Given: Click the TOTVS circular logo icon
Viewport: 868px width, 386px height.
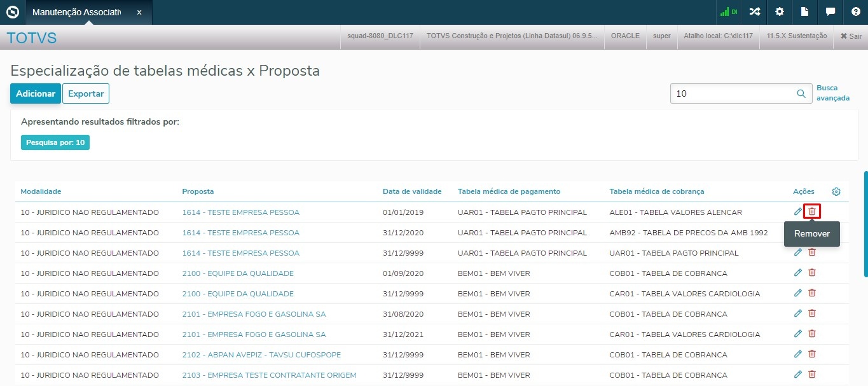Looking at the screenshot, I should point(12,12).
